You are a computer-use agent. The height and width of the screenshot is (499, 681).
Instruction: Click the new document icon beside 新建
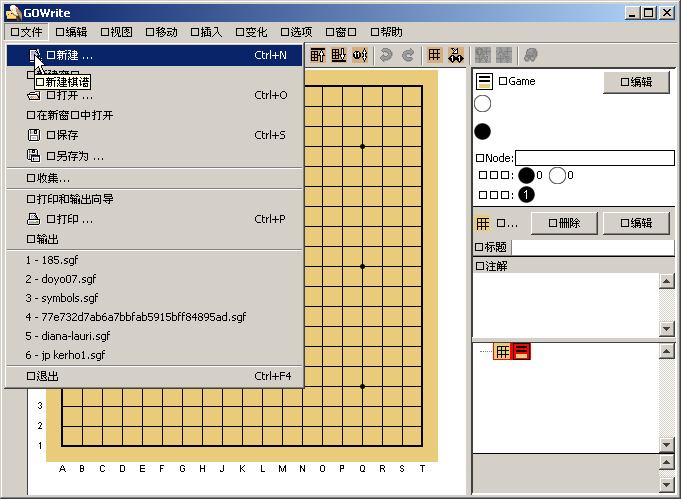(x=34, y=55)
